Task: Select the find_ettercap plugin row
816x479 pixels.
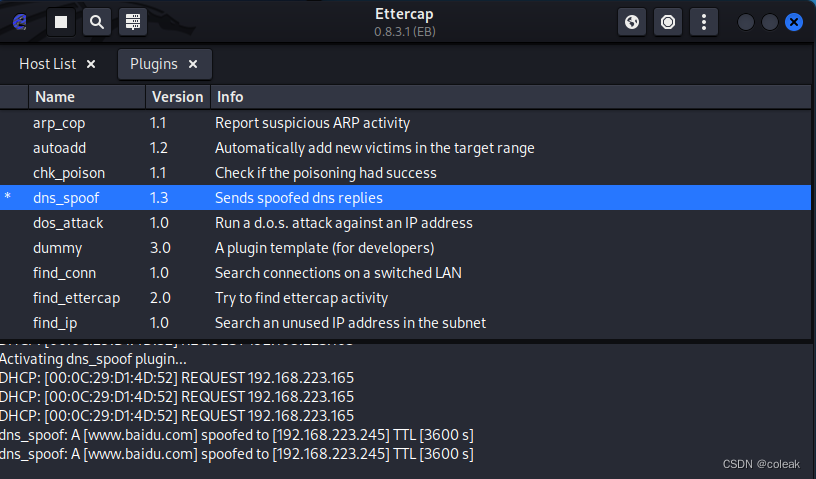Action: click(x=405, y=298)
